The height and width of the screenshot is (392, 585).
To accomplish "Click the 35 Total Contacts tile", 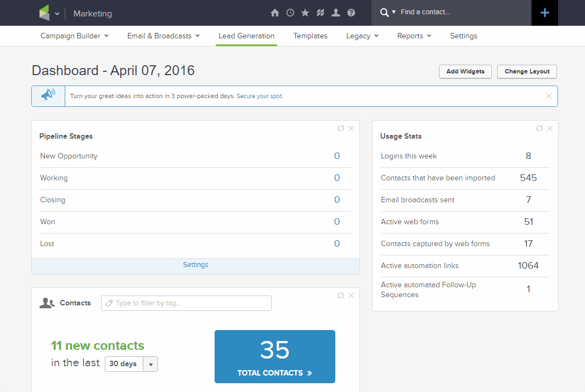I will pos(275,356).
